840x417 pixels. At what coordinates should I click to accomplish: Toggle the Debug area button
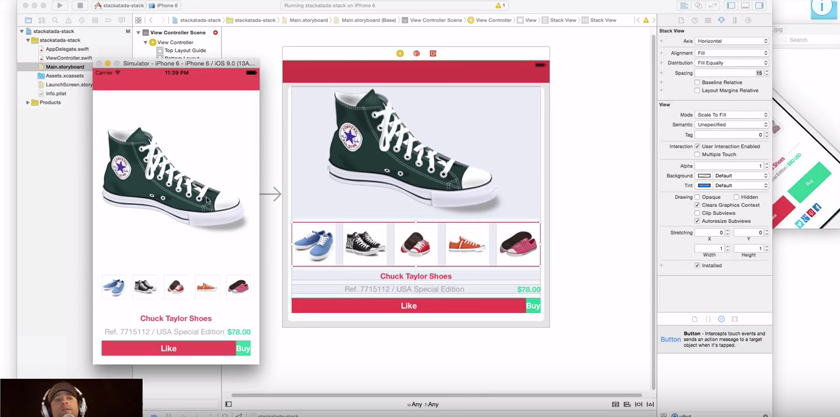pyautogui.click(x=745, y=5)
